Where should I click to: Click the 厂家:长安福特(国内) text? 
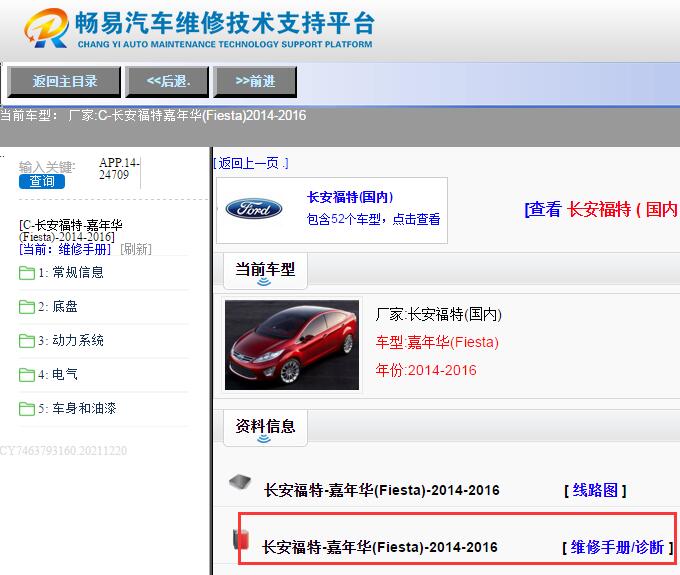(x=438, y=314)
